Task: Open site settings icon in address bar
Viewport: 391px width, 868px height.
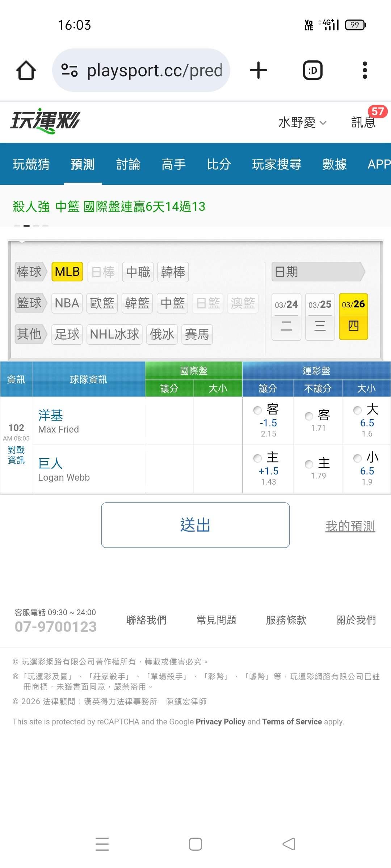Action: 70,70
